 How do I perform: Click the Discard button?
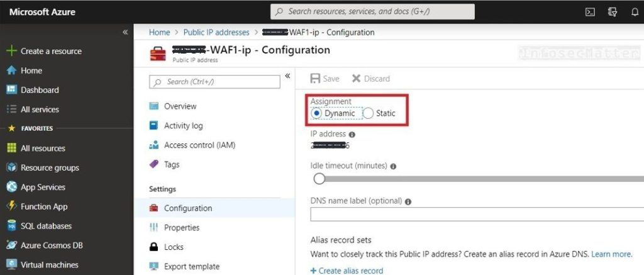point(371,79)
